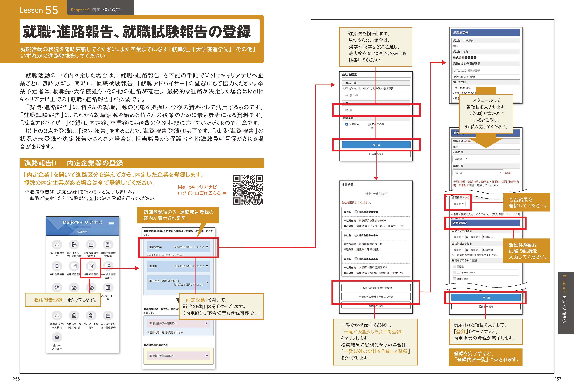Click the blue 活動体験記 header bar
Viewport: 574px width, 392px height.
pos(486,223)
